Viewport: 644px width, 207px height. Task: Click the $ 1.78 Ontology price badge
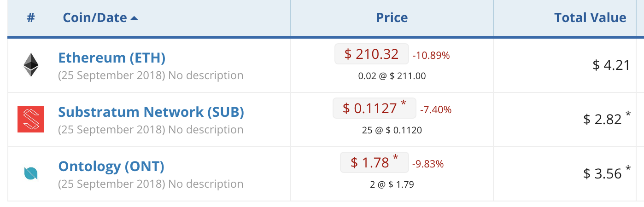374,162
